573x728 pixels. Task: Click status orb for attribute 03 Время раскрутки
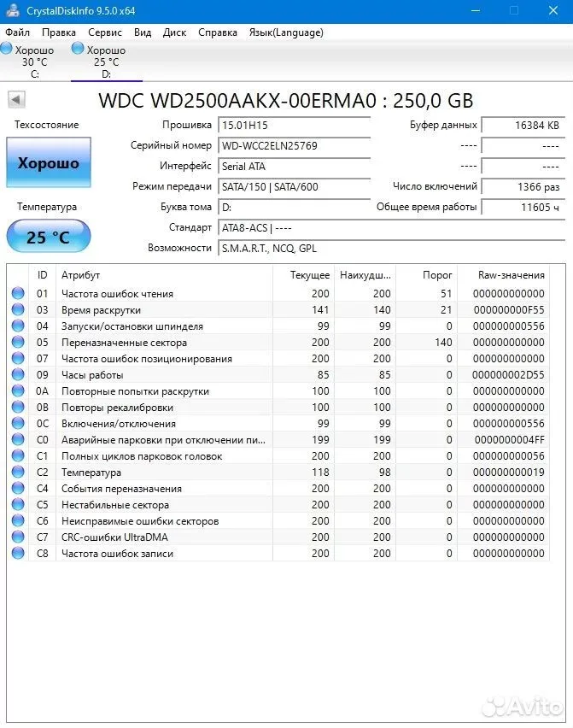point(18,309)
